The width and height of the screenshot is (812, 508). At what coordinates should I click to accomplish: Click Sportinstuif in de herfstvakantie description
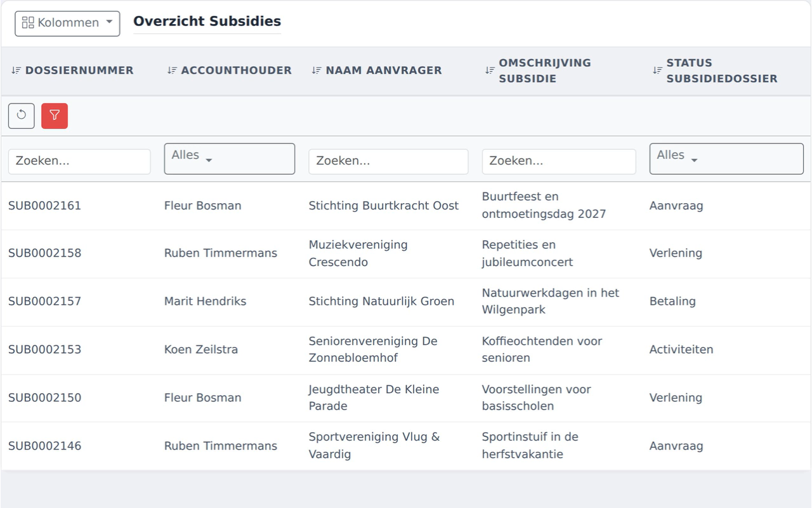coord(530,446)
